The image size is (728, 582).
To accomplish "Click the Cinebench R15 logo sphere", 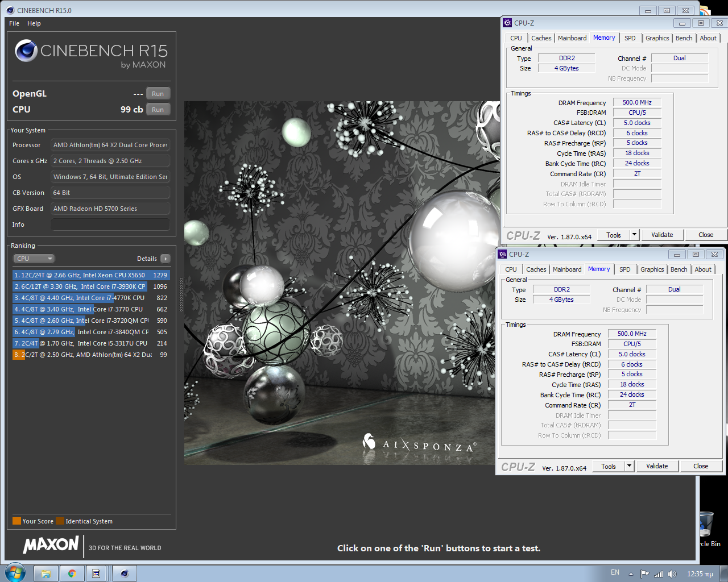I will (26, 51).
